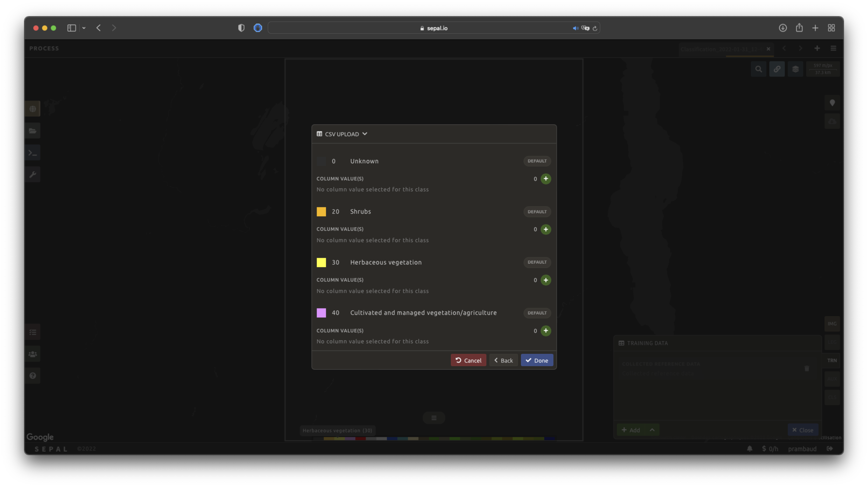868x487 pixels.
Task: Click the map search magnifier icon
Action: click(x=758, y=69)
